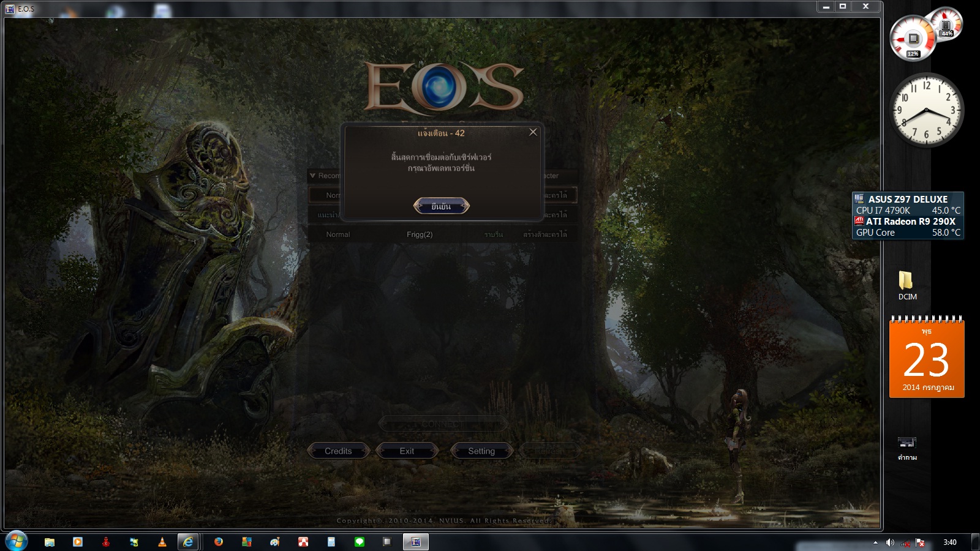
Task: Minimize the E.O.S window
Action: pyautogui.click(x=826, y=7)
